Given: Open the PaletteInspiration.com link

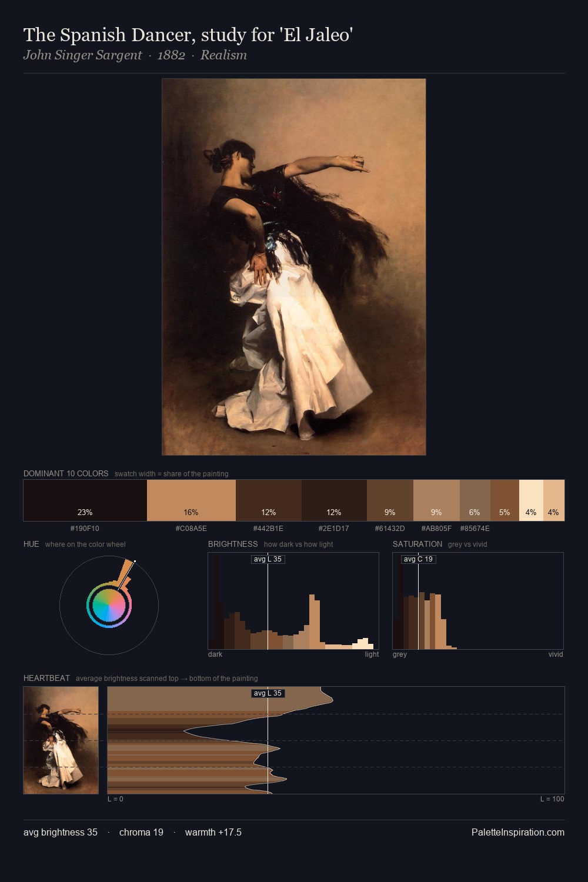Looking at the screenshot, I should 518,832.
